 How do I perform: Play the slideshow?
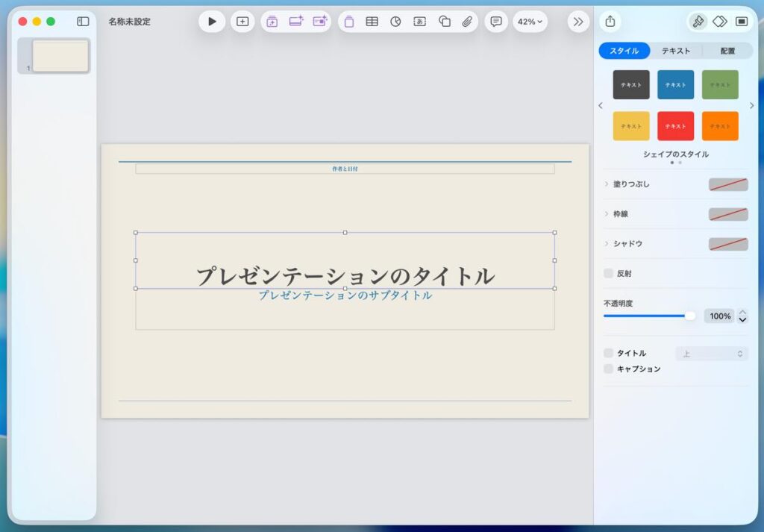click(x=212, y=22)
